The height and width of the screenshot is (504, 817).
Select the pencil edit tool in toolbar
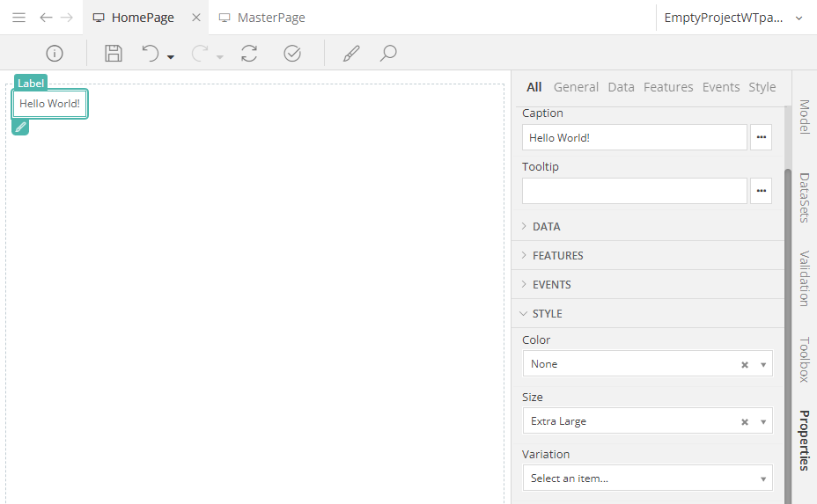(351, 54)
